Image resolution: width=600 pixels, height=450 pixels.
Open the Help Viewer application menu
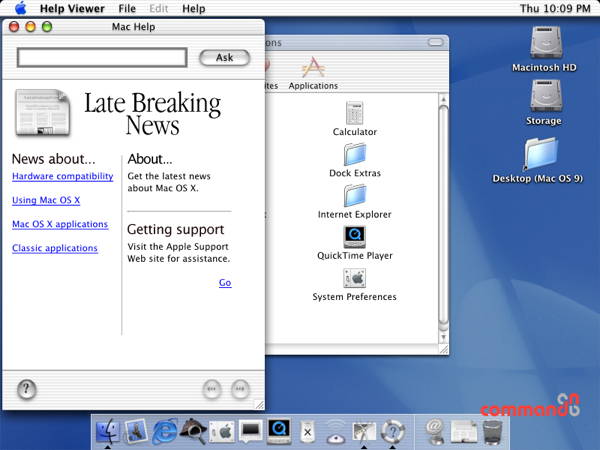click(72, 8)
